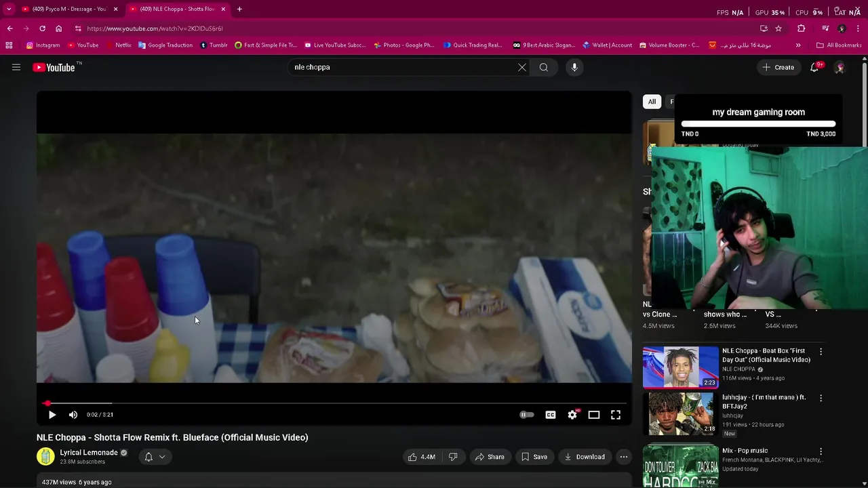Open the apps grid in the bookmarks bar
The height and width of the screenshot is (488, 868).
[9, 45]
